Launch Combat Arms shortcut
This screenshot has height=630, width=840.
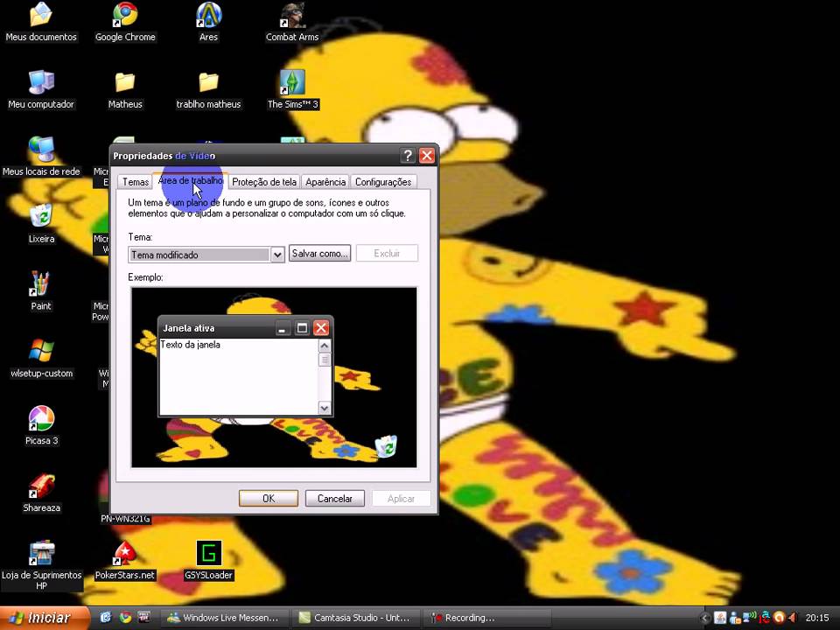[x=292, y=23]
